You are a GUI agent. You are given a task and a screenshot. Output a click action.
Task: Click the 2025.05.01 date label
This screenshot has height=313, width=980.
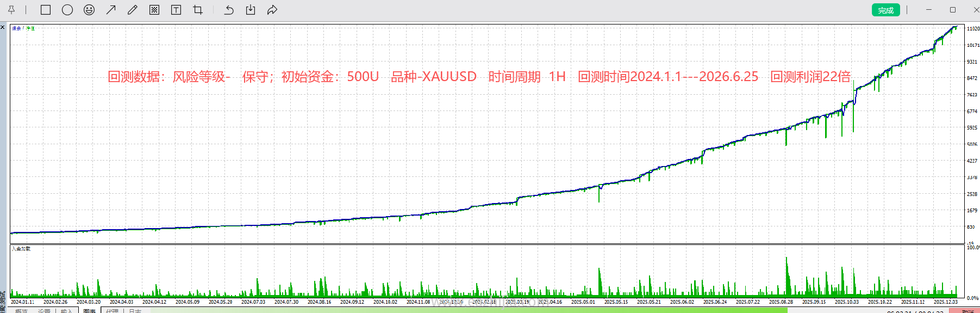tap(583, 302)
